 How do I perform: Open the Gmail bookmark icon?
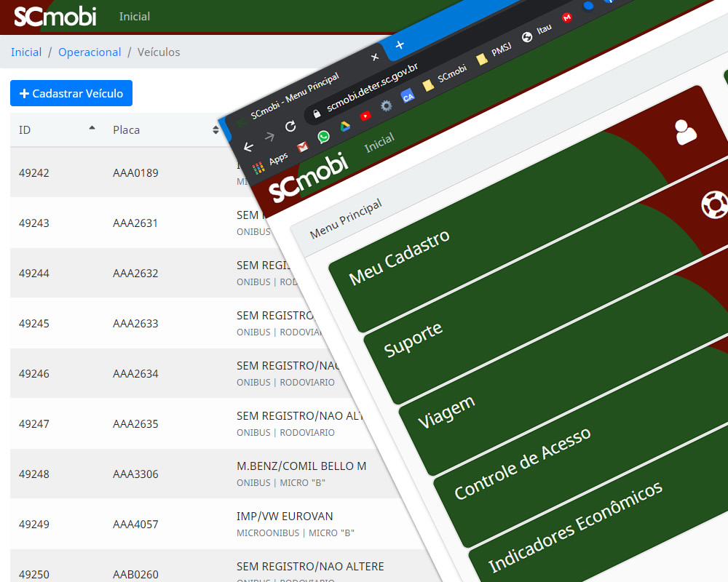[x=302, y=146]
